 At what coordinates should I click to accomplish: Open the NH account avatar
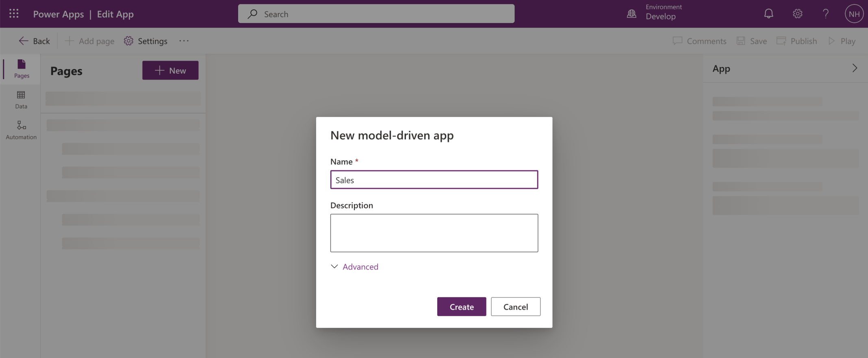[854, 14]
